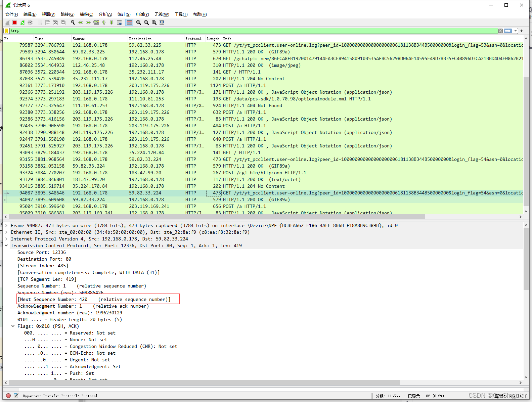The image size is (532, 402).
Task: Click the packet list horizontal scrollbar
Action: click(x=217, y=217)
